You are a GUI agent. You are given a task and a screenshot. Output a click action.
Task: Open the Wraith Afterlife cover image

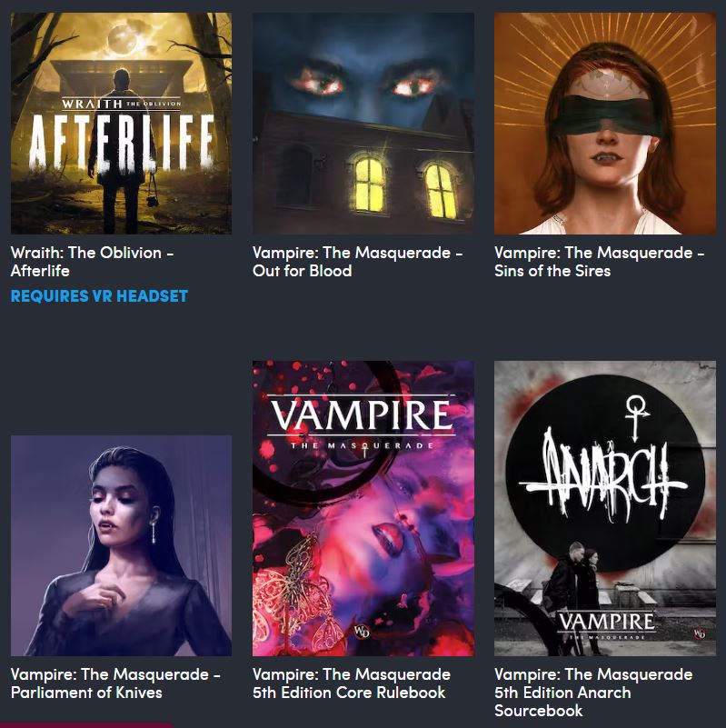tap(121, 123)
